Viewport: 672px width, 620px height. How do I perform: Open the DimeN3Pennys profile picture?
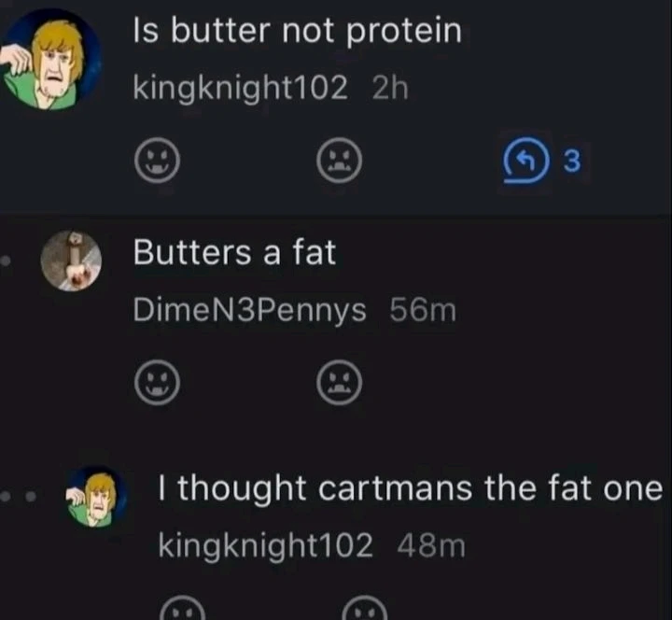pyautogui.click(x=70, y=261)
